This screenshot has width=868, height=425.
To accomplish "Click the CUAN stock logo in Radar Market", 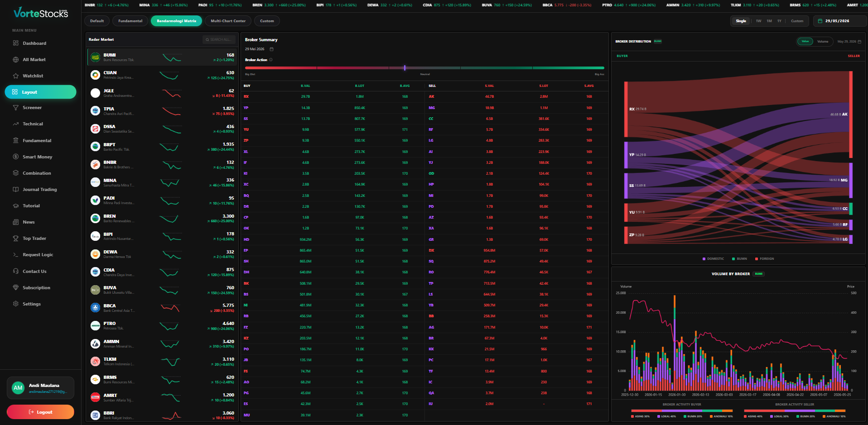I will (x=95, y=75).
